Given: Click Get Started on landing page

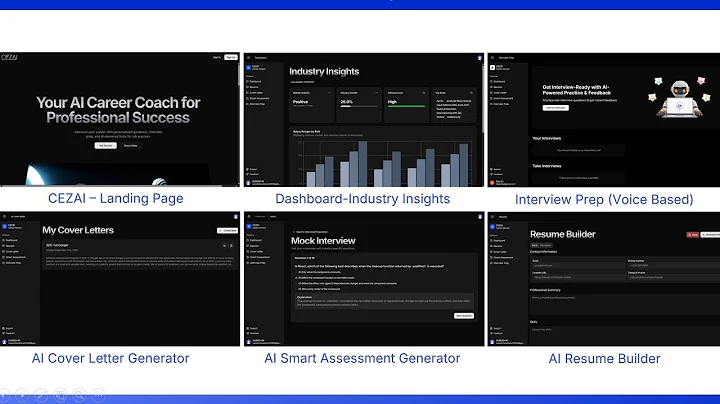Looking at the screenshot, I should (x=106, y=146).
